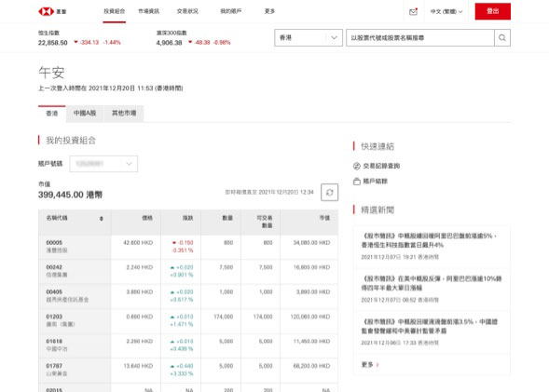Switch to the 其他市場 tab

[124, 114]
